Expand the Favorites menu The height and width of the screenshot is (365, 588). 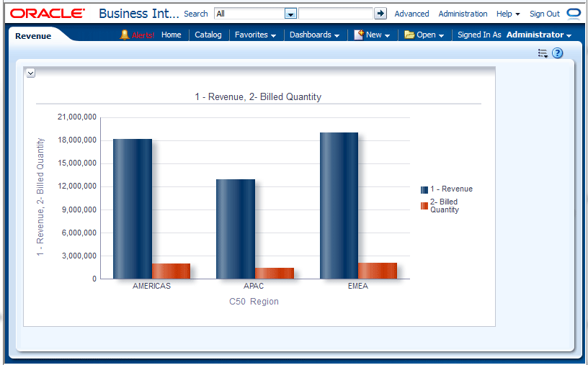tap(255, 35)
